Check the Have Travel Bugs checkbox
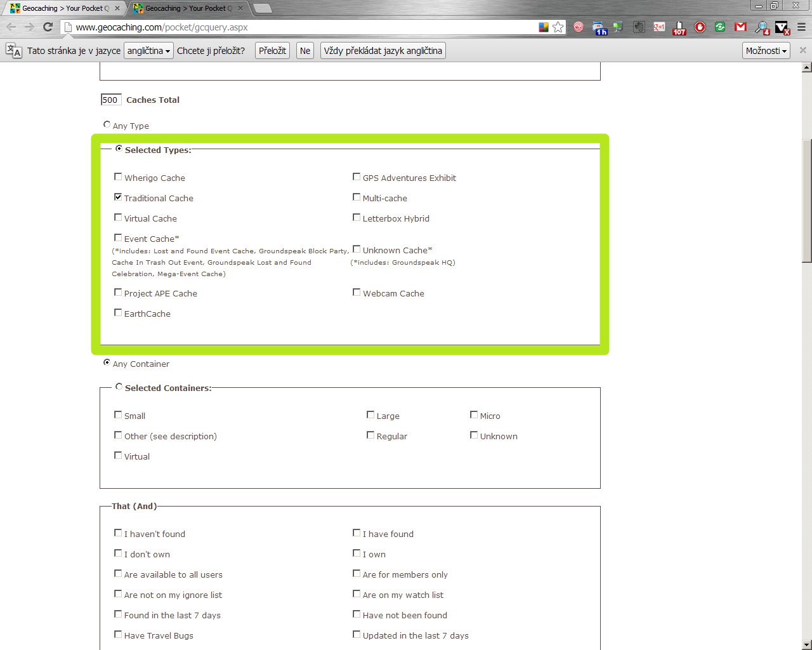 pos(118,634)
